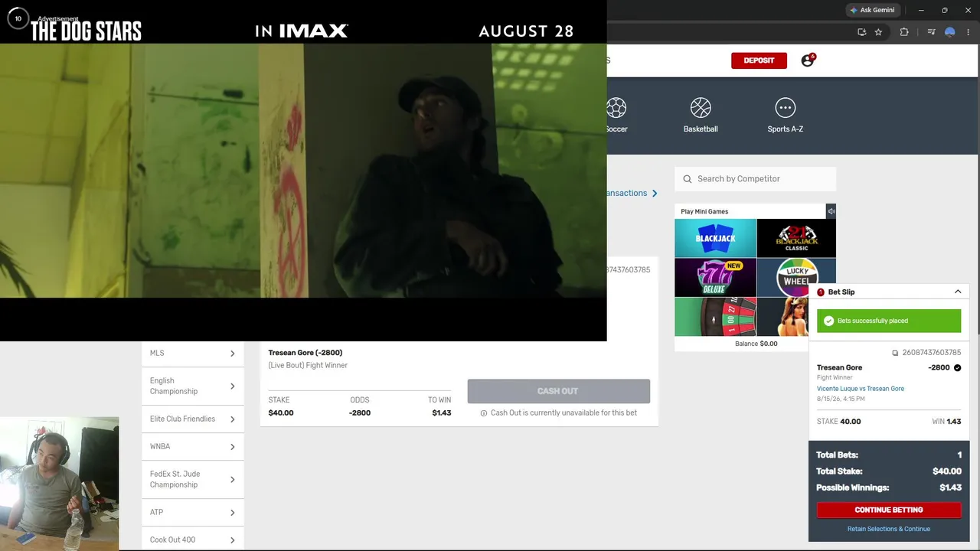This screenshot has width=980, height=551.
Task: Expand the English Championship league item
Action: click(x=193, y=386)
